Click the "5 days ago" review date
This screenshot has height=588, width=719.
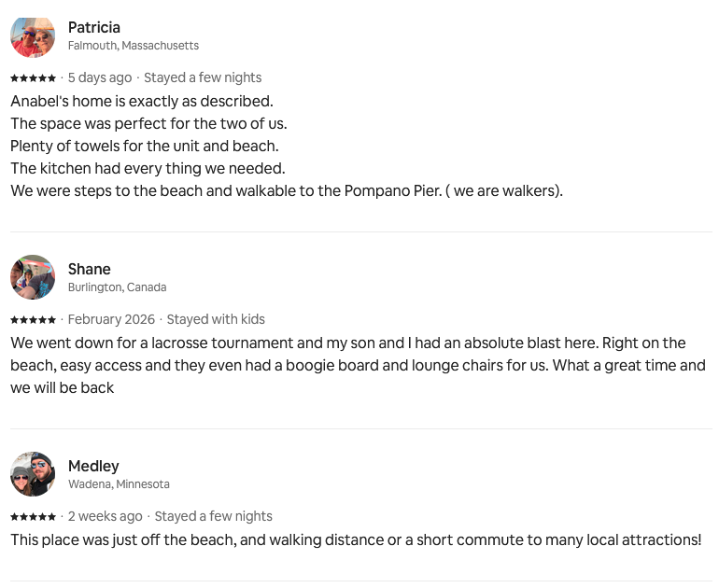(x=100, y=77)
